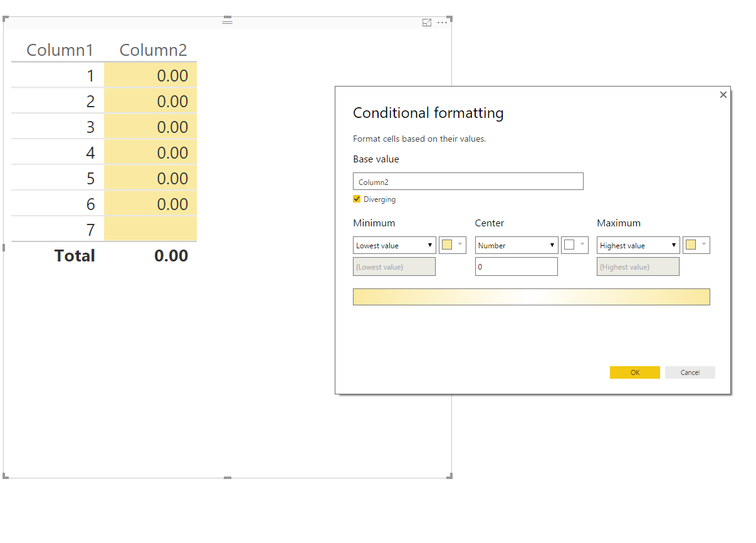Click the Center value input showing 0
This screenshot has height=543, width=756.
[517, 266]
